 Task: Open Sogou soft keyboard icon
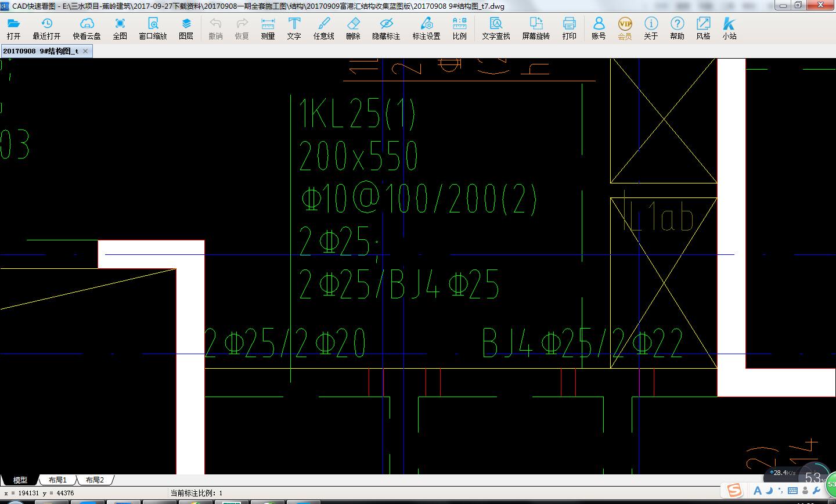(792, 491)
